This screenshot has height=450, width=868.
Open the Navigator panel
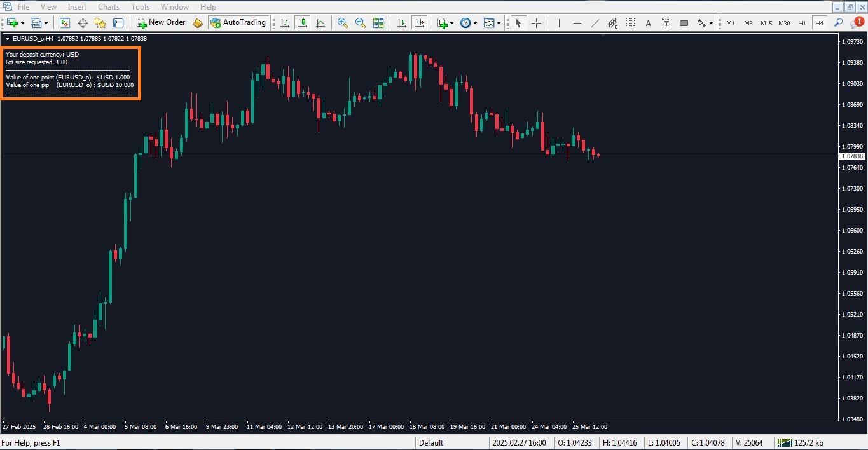(100, 23)
